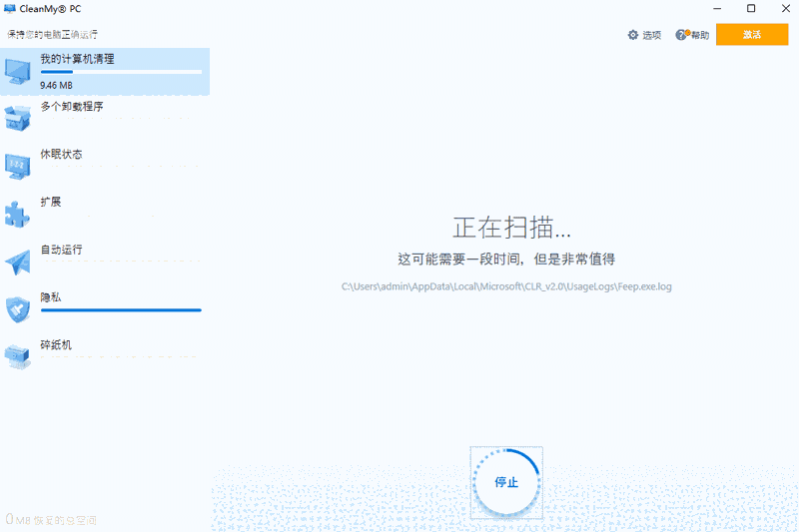
Task: Click the Hibernation sleeping-monitor icon
Action: click(x=18, y=166)
